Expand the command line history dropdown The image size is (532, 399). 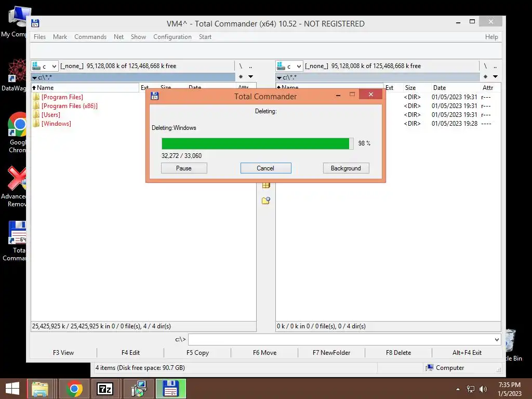coord(497,339)
